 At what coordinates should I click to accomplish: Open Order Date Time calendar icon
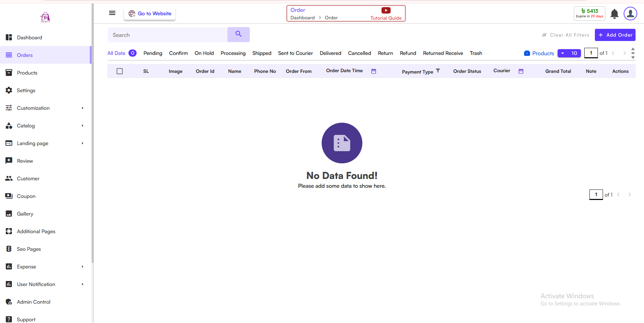(374, 71)
